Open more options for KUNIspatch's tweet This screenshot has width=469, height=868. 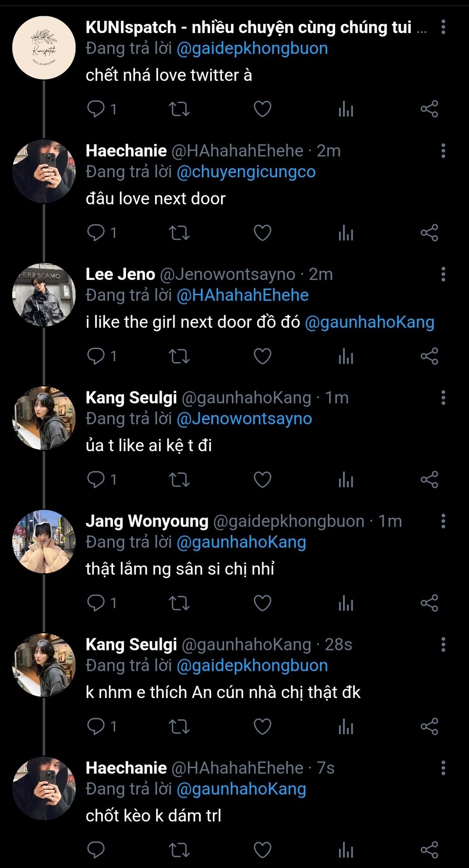[x=443, y=27]
